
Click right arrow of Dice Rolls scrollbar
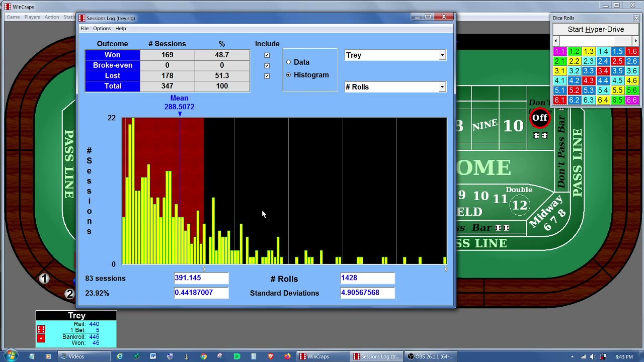click(x=636, y=41)
